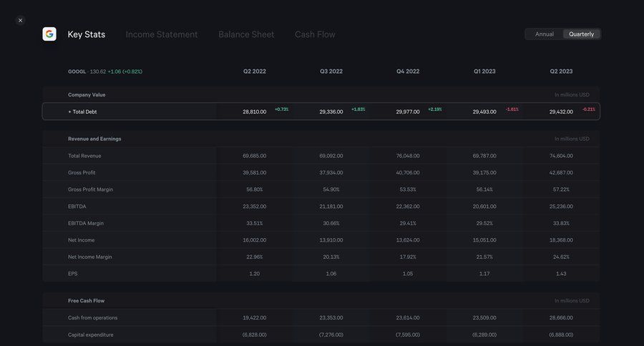
Task: Select the Capital expenditure row label
Action: tap(90, 335)
